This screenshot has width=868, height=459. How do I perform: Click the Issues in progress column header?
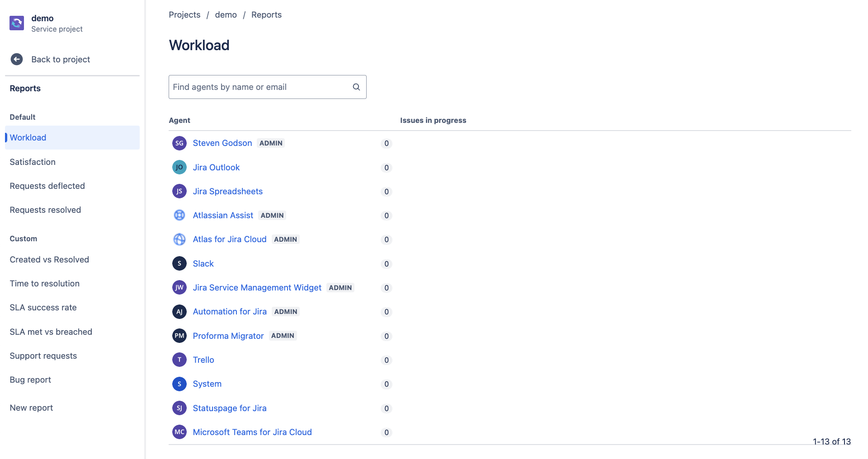tap(433, 120)
